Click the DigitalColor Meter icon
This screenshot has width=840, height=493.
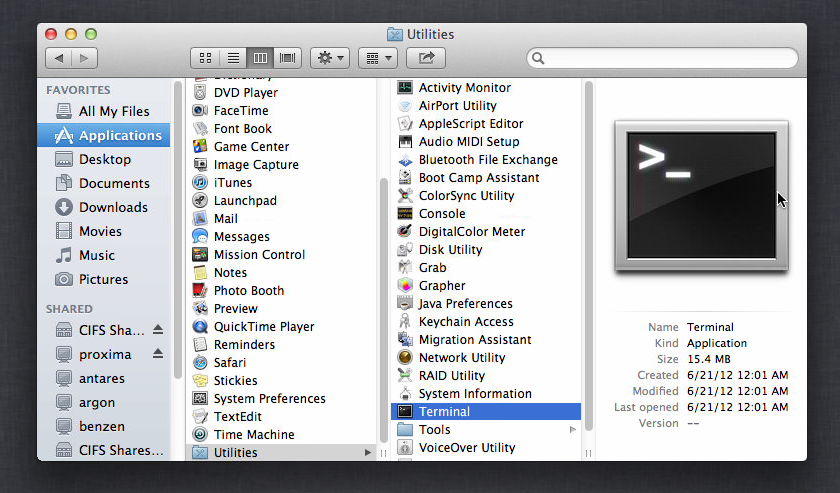click(x=405, y=231)
